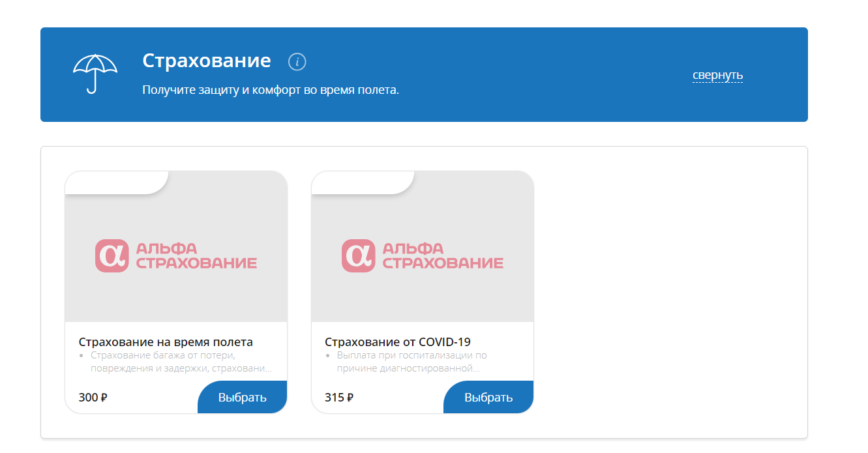The height and width of the screenshot is (453, 868).
Task: Click the Страхование header title
Action: tap(207, 60)
